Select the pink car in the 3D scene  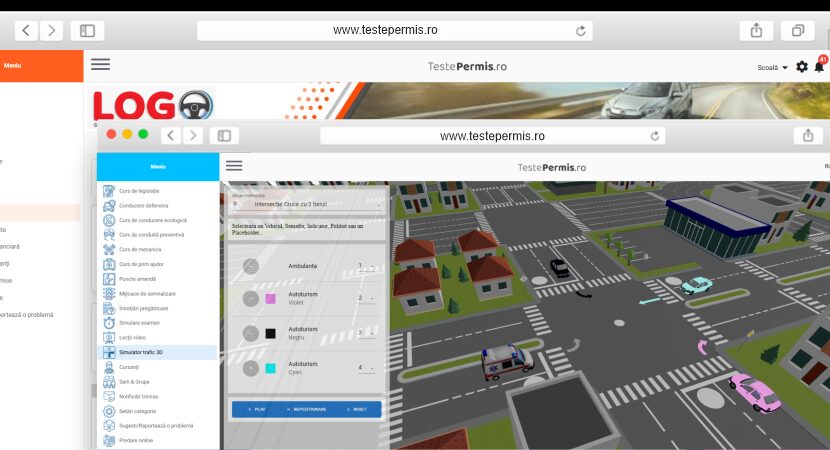click(x=754, y=393)
